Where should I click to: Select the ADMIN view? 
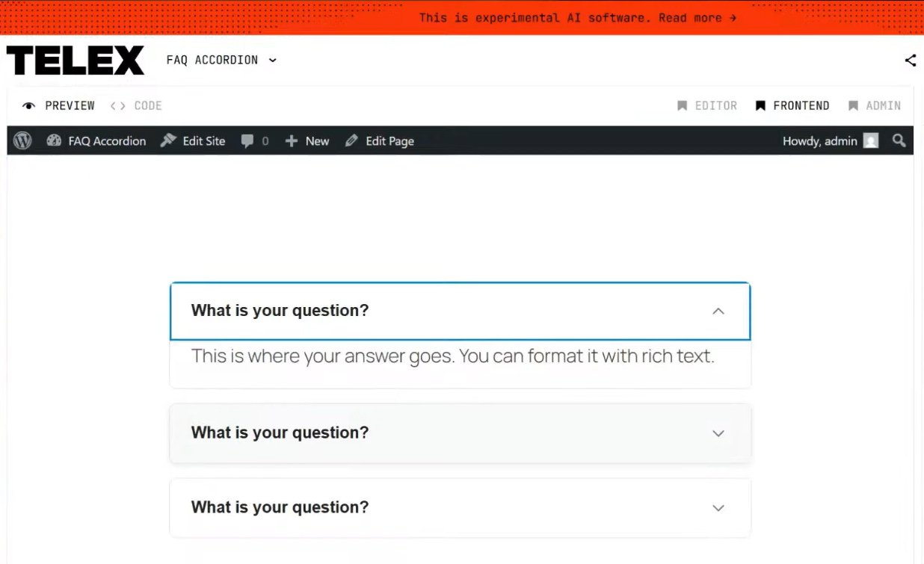[x=875, y=106]
